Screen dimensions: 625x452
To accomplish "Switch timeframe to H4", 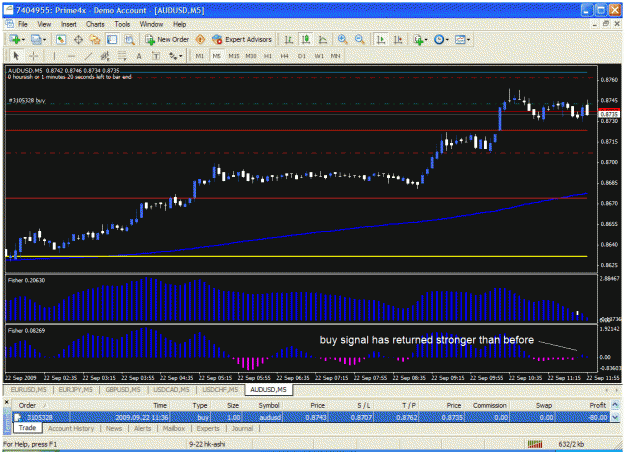I will coord(284,56).
